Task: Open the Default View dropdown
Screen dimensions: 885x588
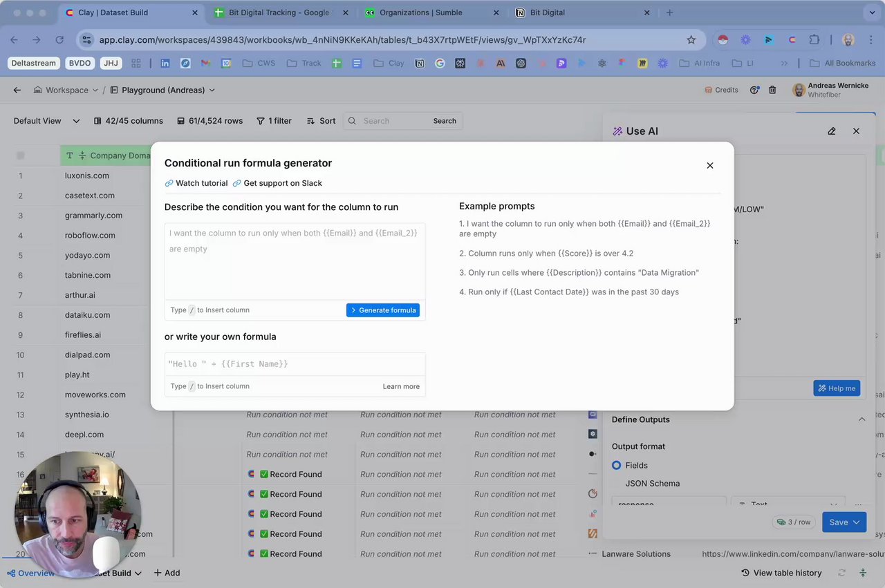Action: click(x=46, y=121)
